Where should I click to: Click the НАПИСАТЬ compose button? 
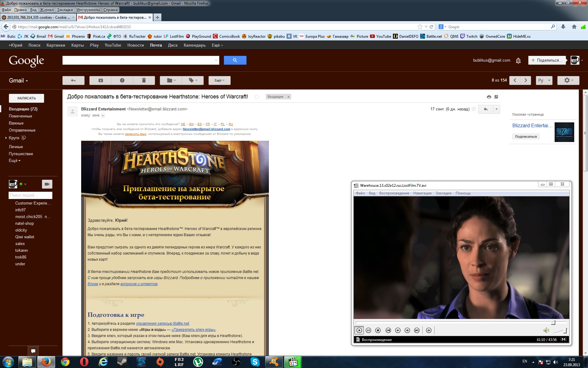point(26,98)
